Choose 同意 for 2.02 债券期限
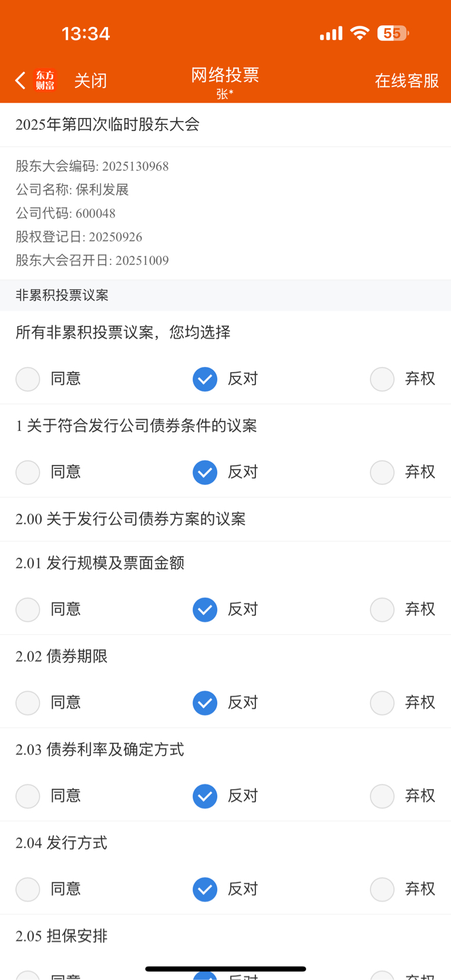Viewport: 451px width, 980px height. click(x=28, y=703)
